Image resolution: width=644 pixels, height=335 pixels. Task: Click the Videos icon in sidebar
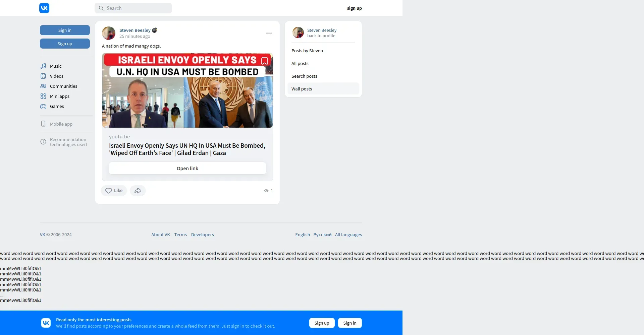point(43,76)
